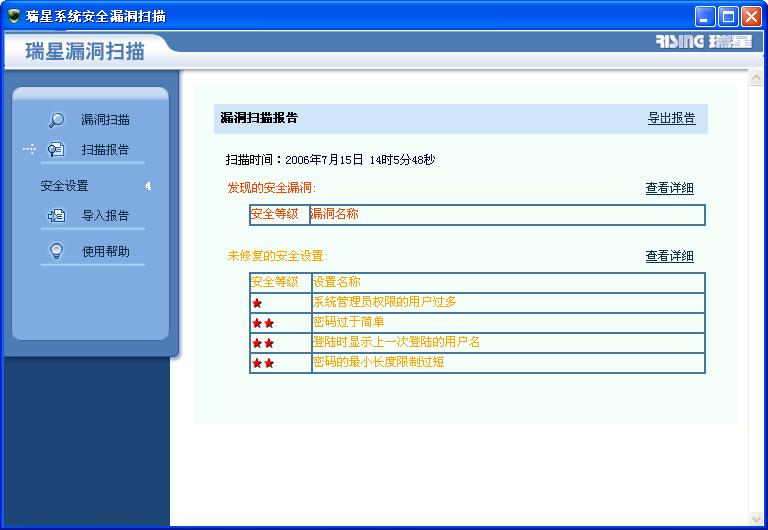The image size is (768, 530).
Task: Close the 瑞星系统安全漏洞扫描 window
Action: click(751, 17)
